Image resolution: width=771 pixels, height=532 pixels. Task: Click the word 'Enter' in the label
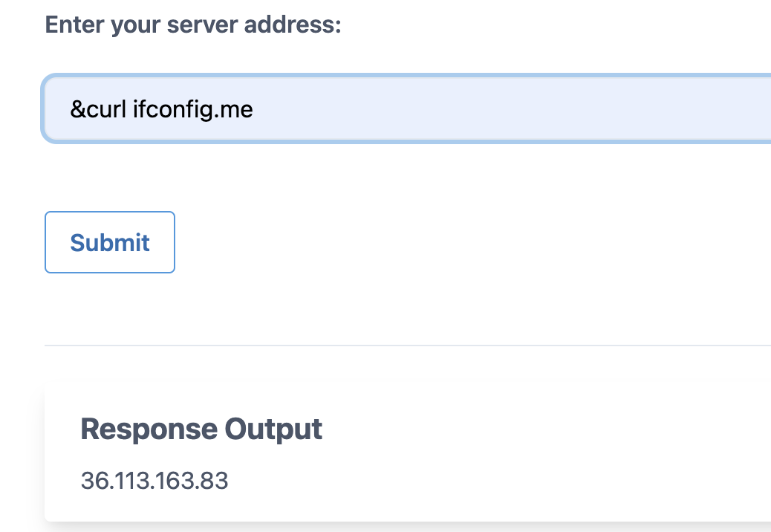(74, 25)
